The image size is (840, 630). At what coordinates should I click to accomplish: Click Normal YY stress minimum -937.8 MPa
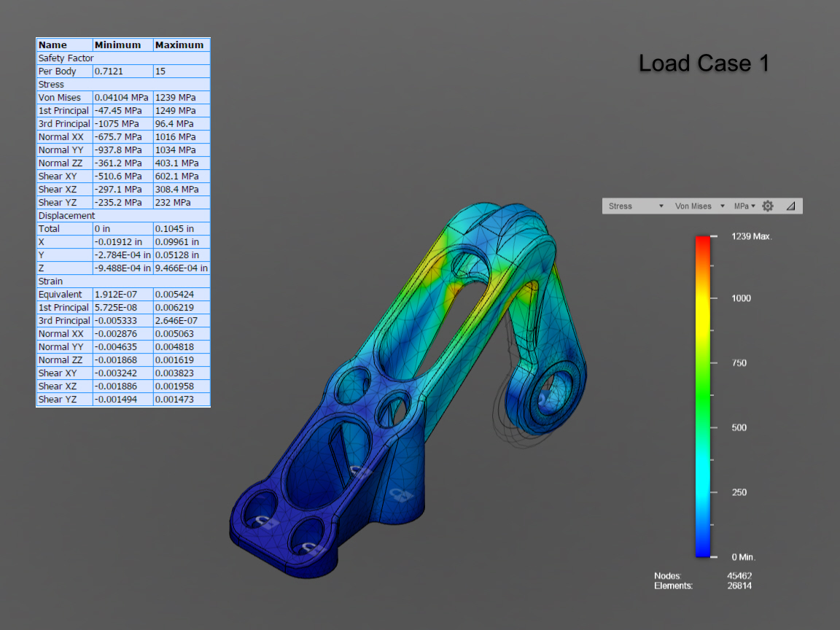[x=122, y=150]
